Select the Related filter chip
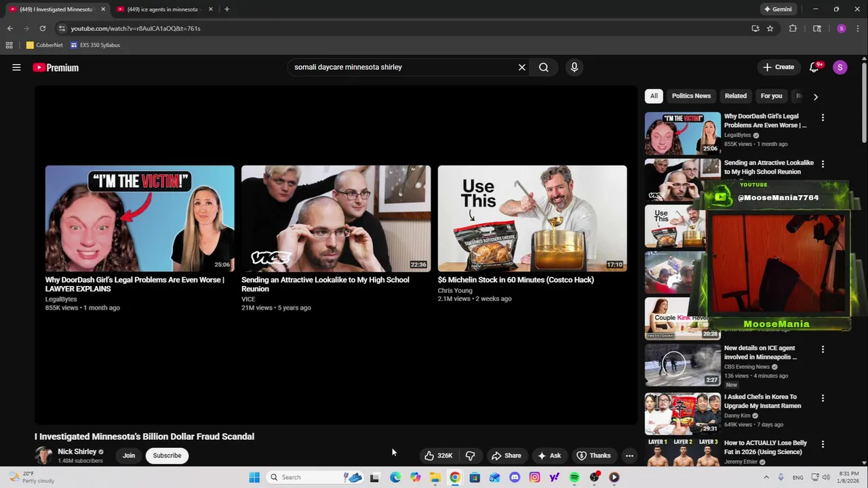Viewport: 868px width, 488px height. tap(736, 96)
